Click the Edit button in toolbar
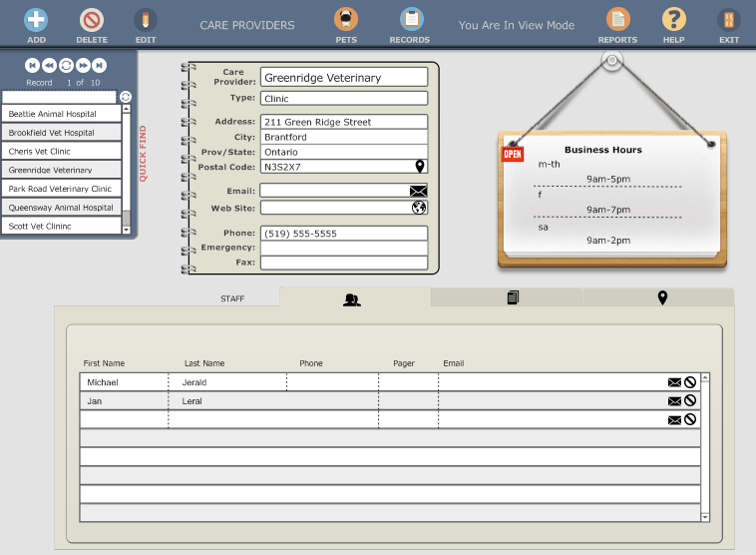The height and width of the screenshot is (555, 756). pos(146,20)
